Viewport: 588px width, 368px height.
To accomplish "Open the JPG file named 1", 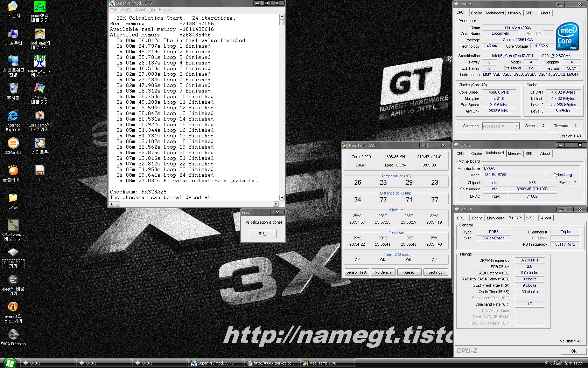I will click(40, 173).
